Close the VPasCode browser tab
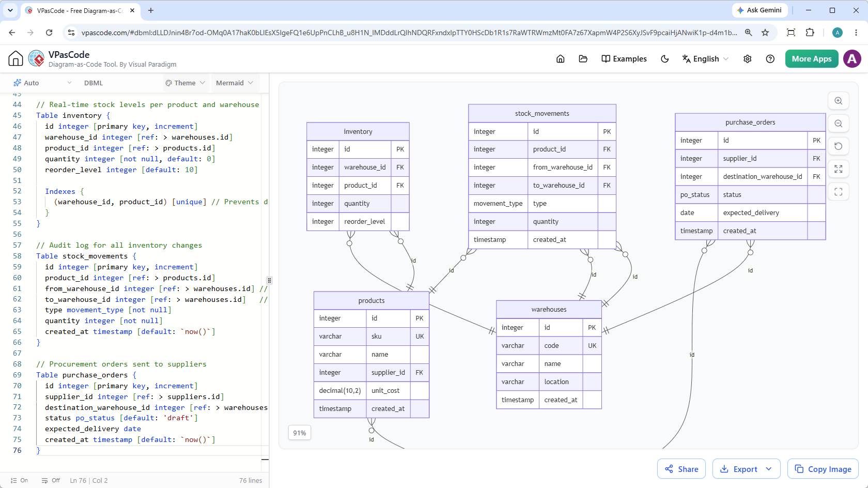The width and height of the screenshot is (868, 488). [132, 10]
